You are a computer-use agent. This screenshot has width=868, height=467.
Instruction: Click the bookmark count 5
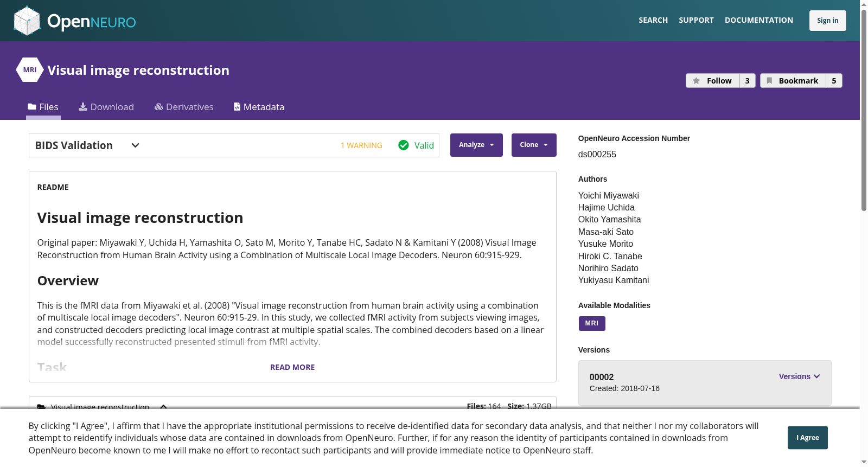(834, 81)
